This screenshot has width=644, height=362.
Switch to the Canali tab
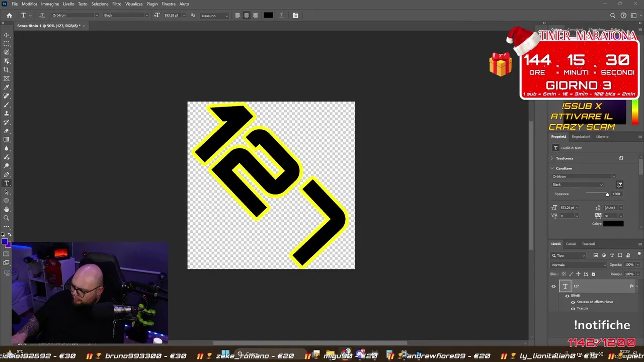click(x=571, y=244)
